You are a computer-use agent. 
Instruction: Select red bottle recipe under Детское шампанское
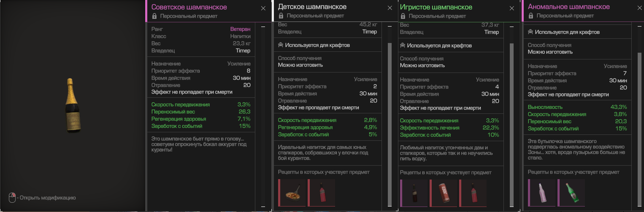(x=321, y=193)
